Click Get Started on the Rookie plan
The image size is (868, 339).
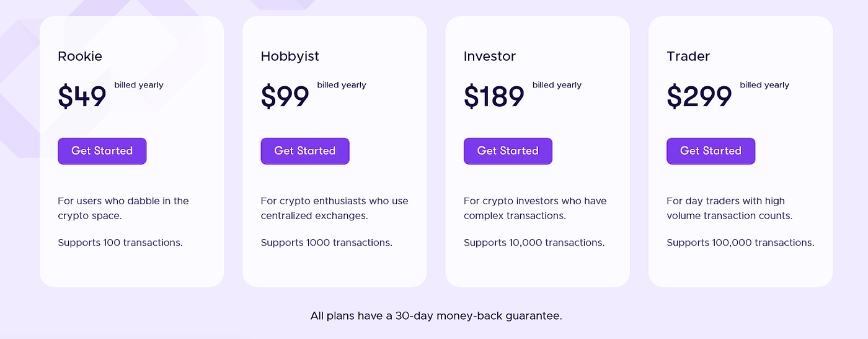pos(102,151)
